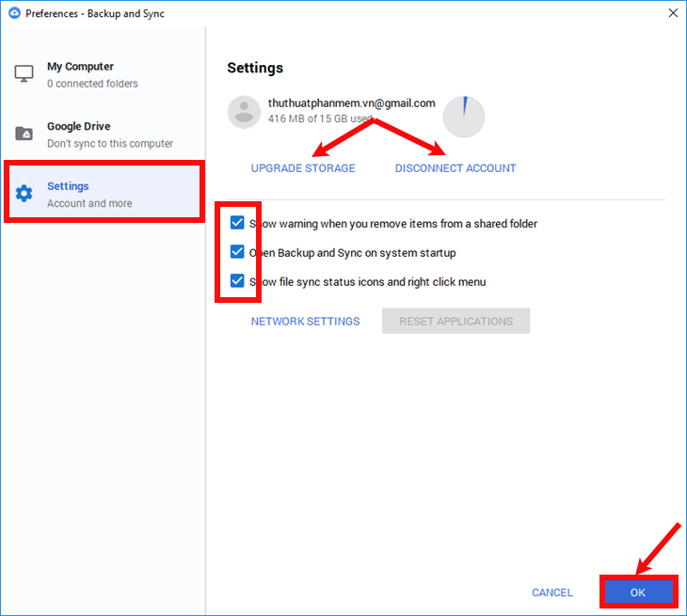Click the storage usage pie chart

464,117
